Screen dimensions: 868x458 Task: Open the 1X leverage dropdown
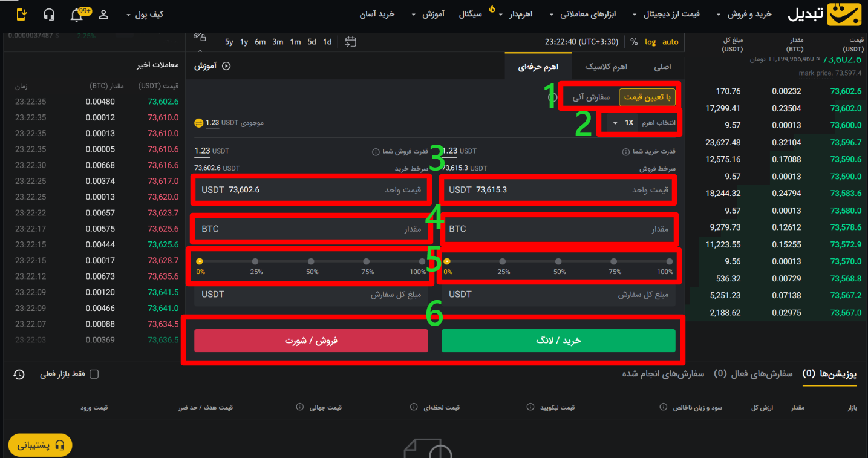(x=622, y=123)
